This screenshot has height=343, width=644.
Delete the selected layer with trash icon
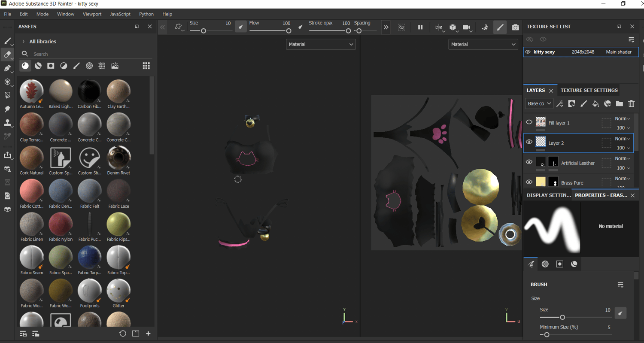point(631,103)
